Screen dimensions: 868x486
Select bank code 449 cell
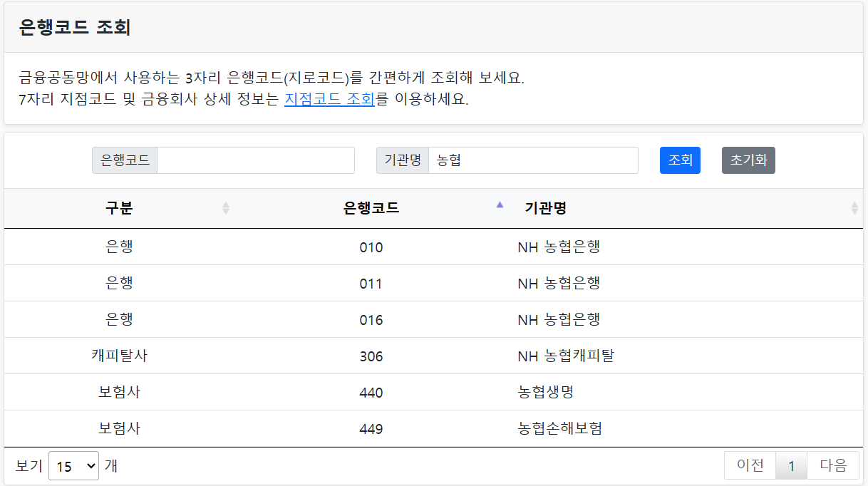coord(371,429)
